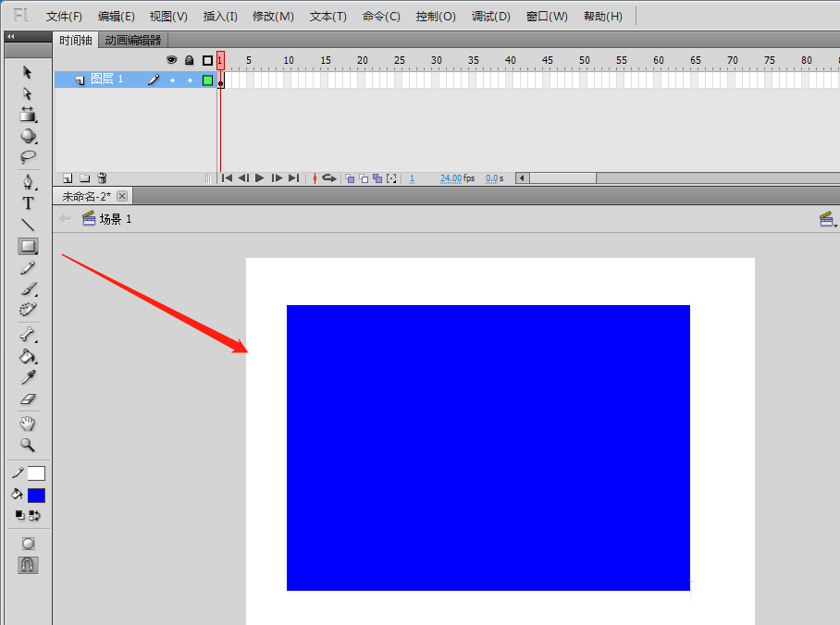Select the Deco tool
The width and height of the screenshot is (840, 625).
click(x=28, y=310)
